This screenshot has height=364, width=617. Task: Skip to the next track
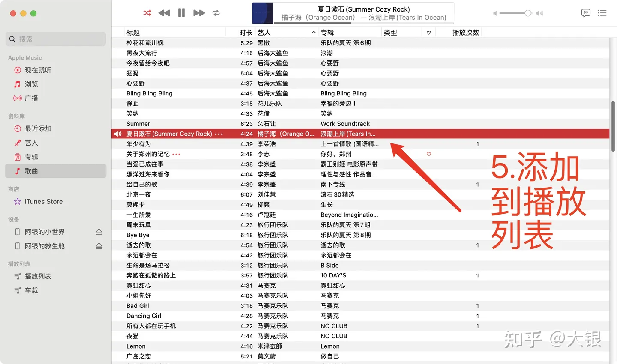point(199,13)
